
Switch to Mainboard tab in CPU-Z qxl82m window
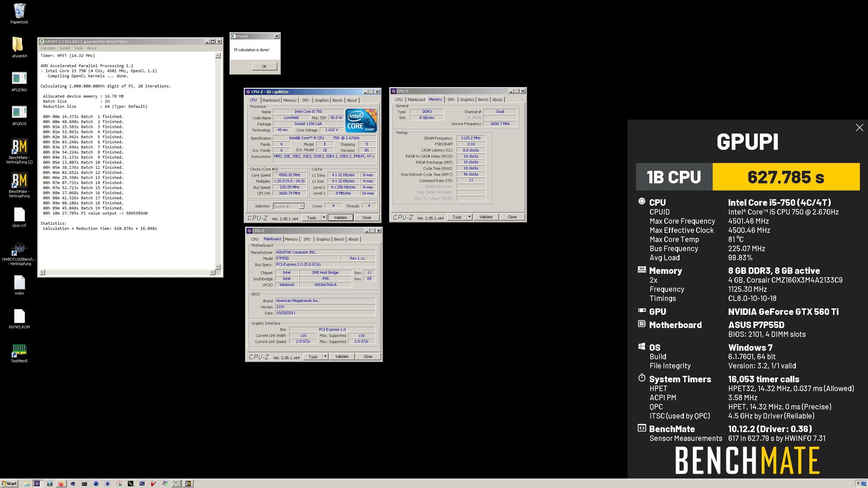point(271,100)
